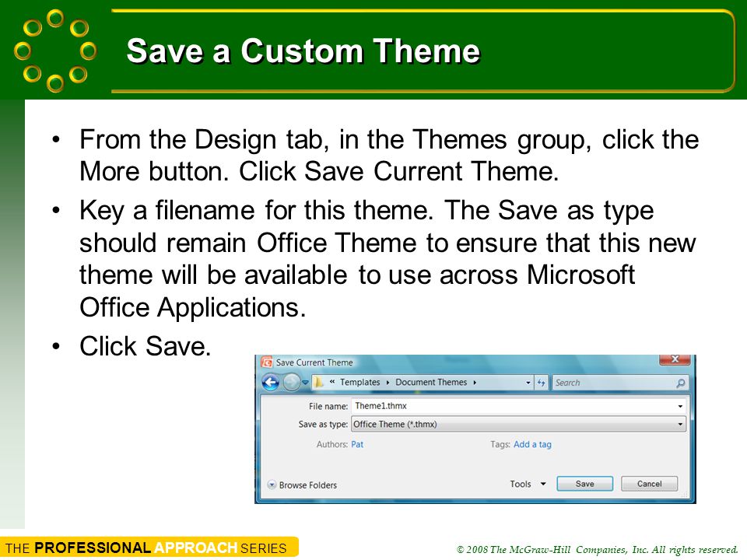Screen dimensions: 747x560
Task: Click the Pat author link
Action: click(357, 444)
